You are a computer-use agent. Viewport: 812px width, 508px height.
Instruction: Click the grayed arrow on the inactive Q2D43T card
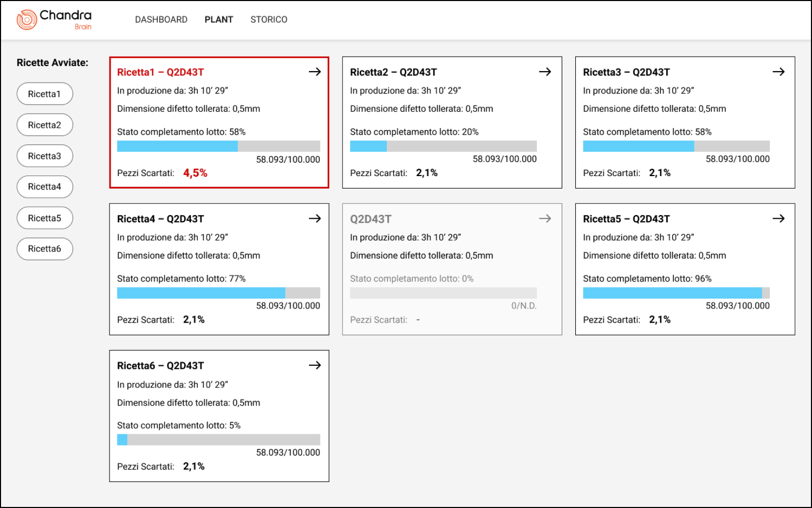545,219
